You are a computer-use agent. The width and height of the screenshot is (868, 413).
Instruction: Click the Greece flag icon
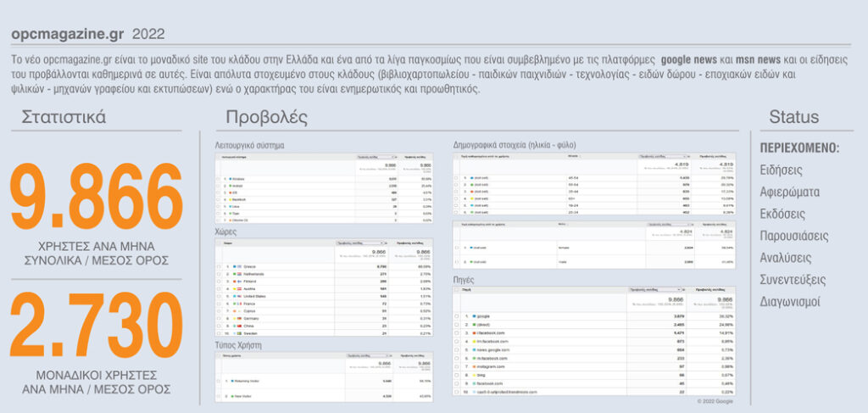(240, 267)
